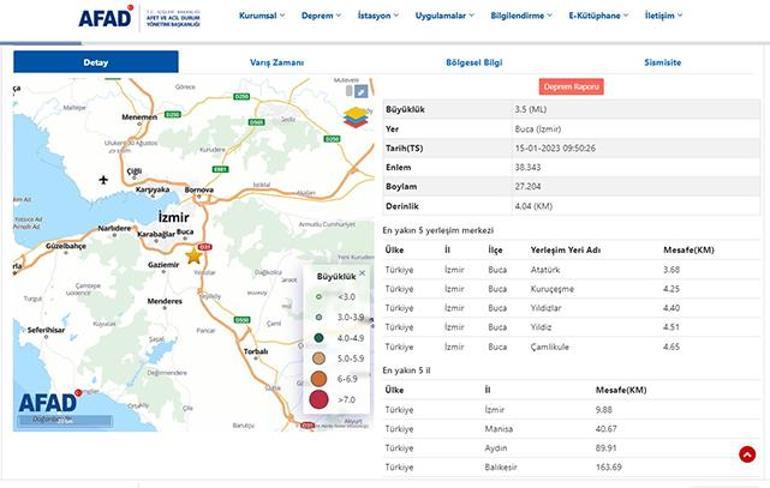Click the En yakın 5 yerleşim merkezi heading

point(438,230)
